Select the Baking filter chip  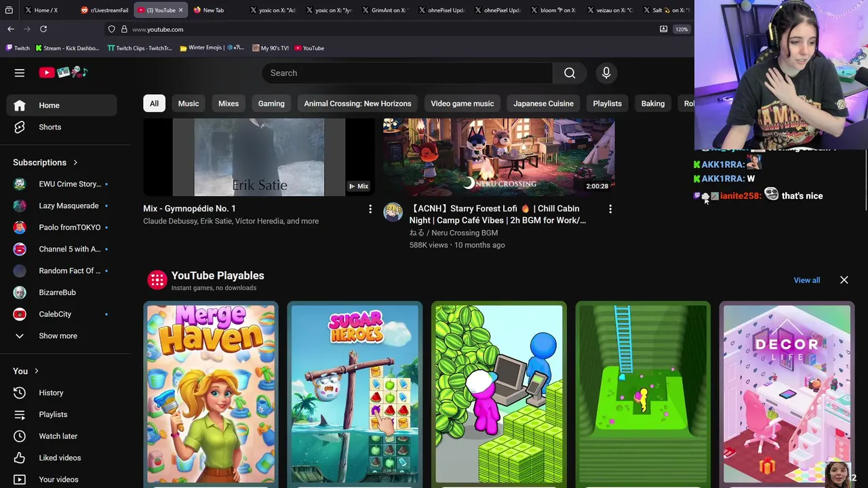pyautogui.click(x=653, y=104)
